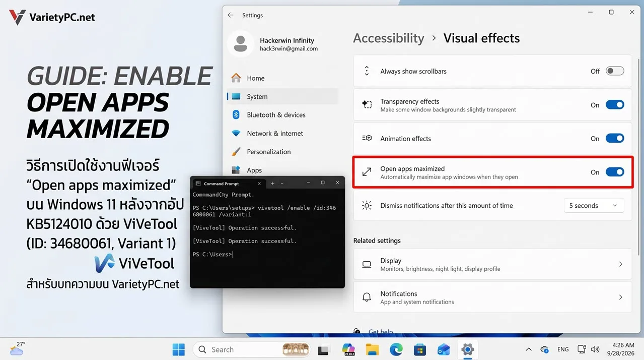Click the Always show scrollbars icon
Viewport: 644px width, 360px height.
(367, 71)
